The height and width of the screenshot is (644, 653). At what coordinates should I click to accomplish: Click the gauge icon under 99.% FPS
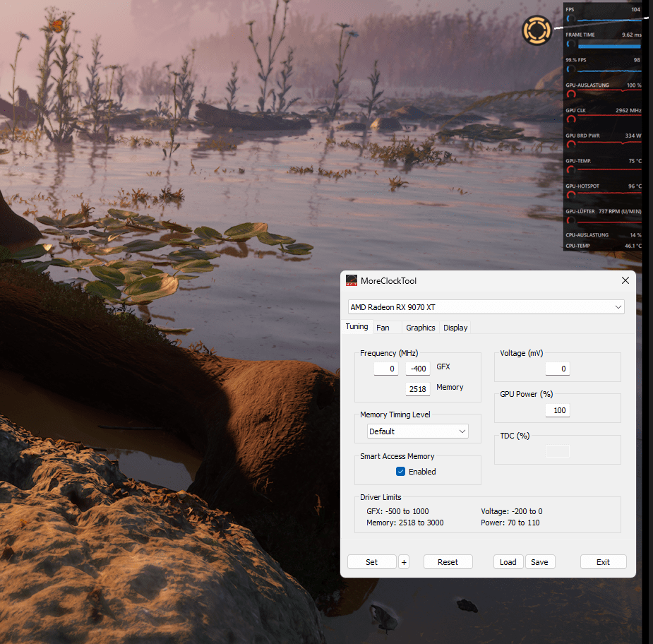(x=571, y=69)
